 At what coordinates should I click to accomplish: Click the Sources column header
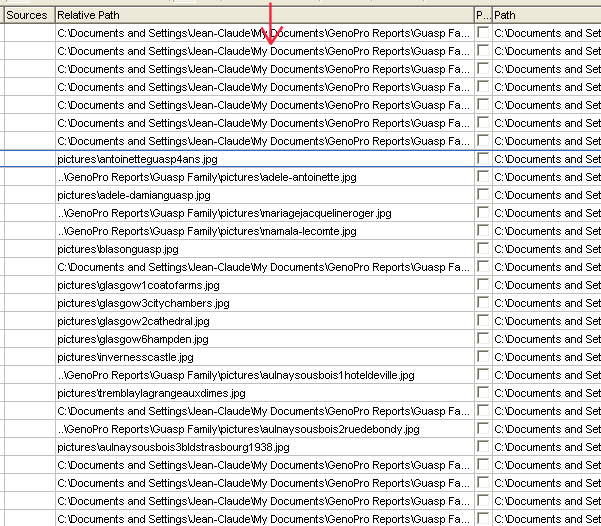[27, 16]
